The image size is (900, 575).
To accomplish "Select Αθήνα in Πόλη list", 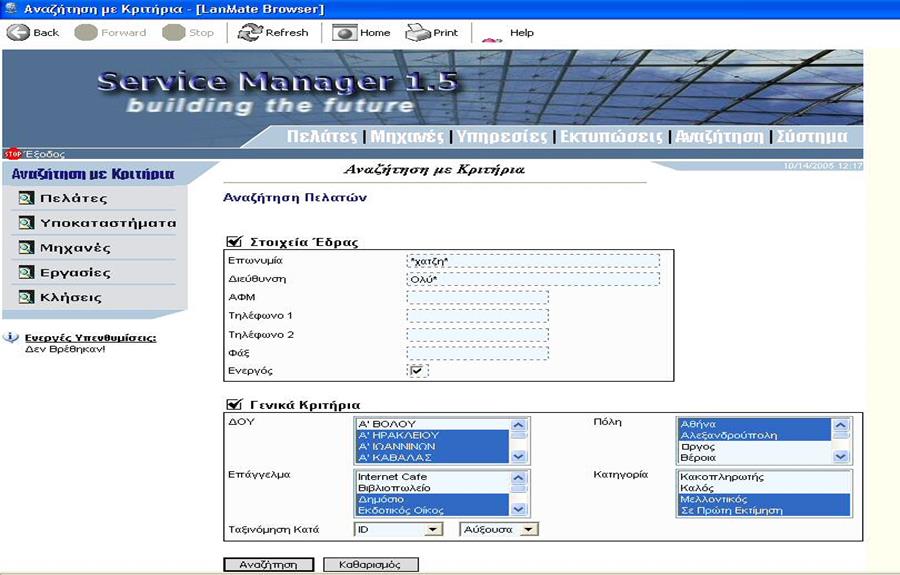I will [755, 424].
